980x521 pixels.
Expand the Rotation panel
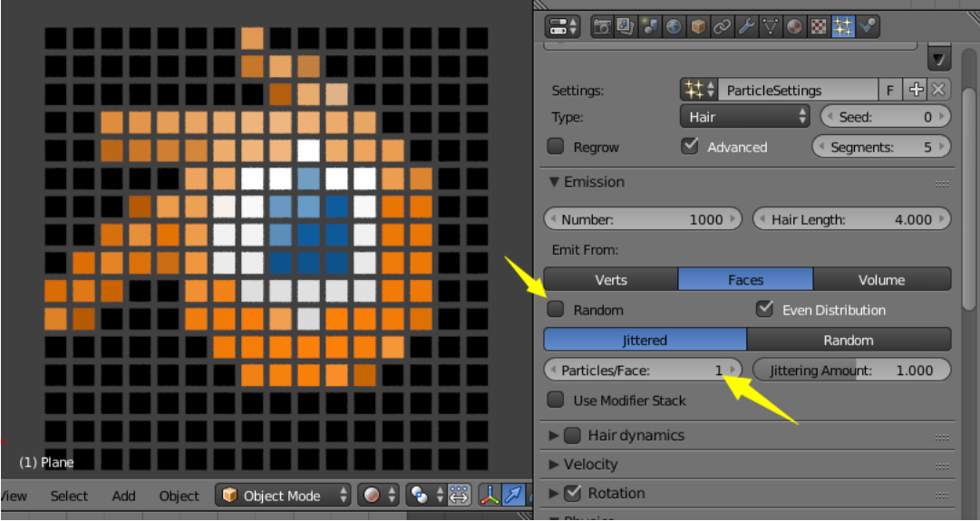[554, 494]
